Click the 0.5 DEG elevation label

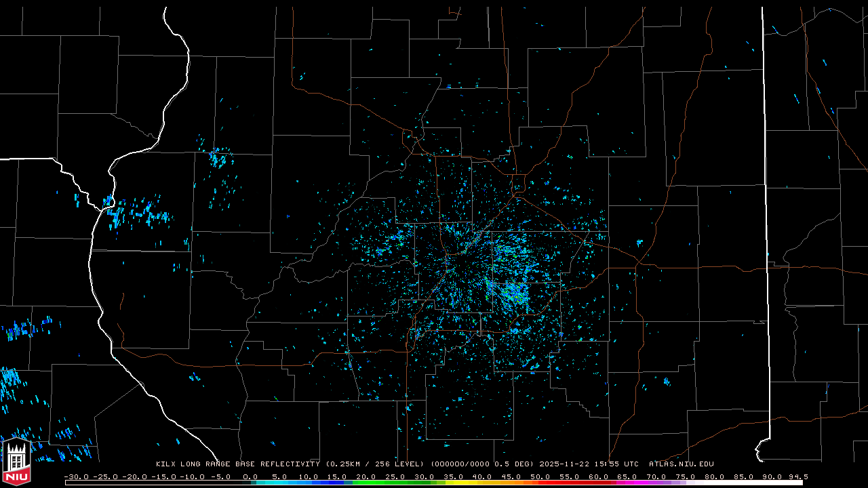[516, 464]
